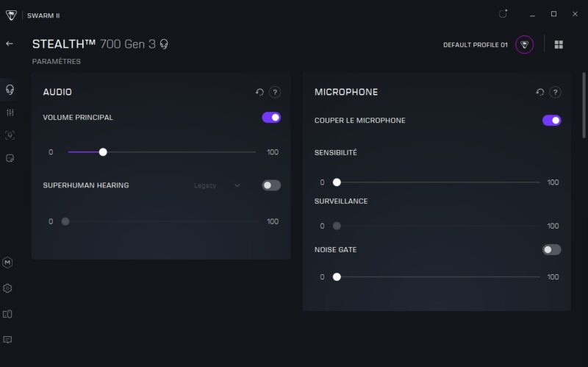Open the feedback chat sidebar icon

pos(8,340)
